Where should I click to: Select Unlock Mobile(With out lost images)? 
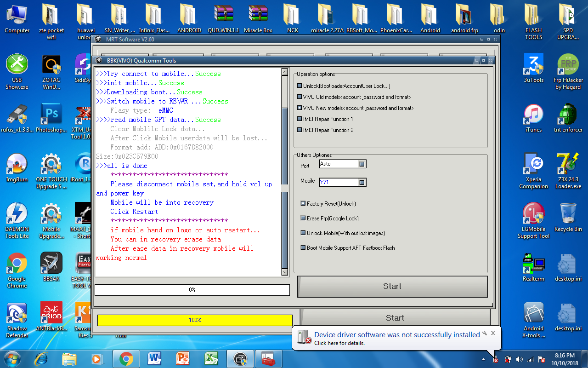(303, 233)
